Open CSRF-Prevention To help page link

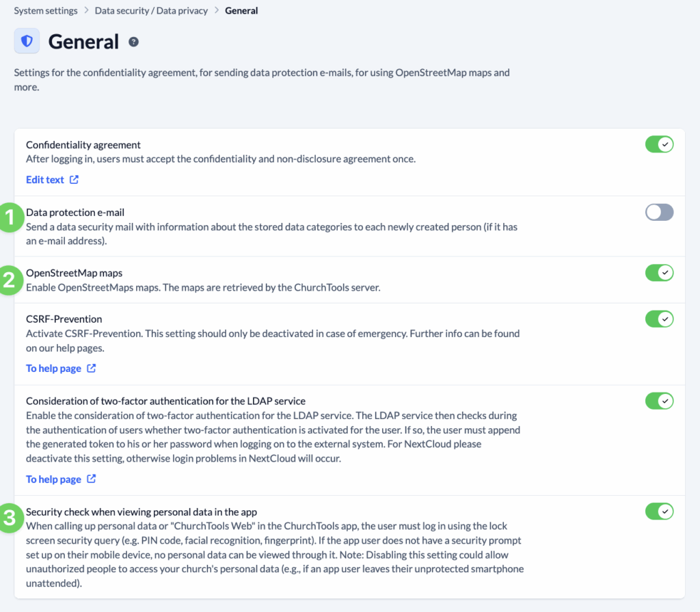pos(53,369)
